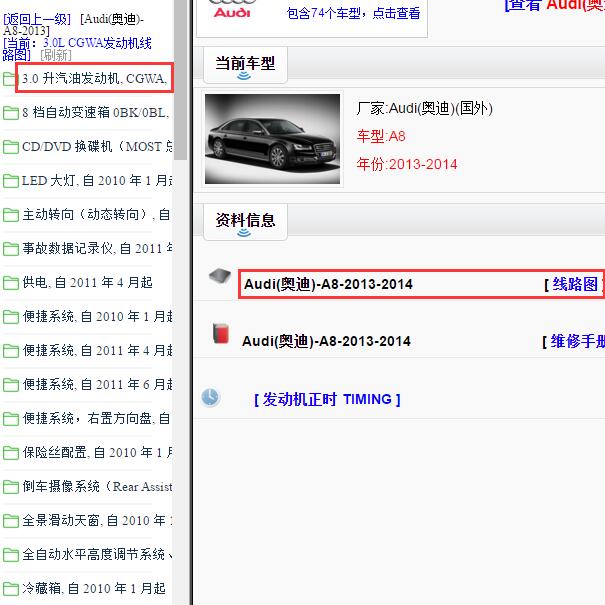
Task: Go back via 返回上一级 link
Action: tap(37, 19)
